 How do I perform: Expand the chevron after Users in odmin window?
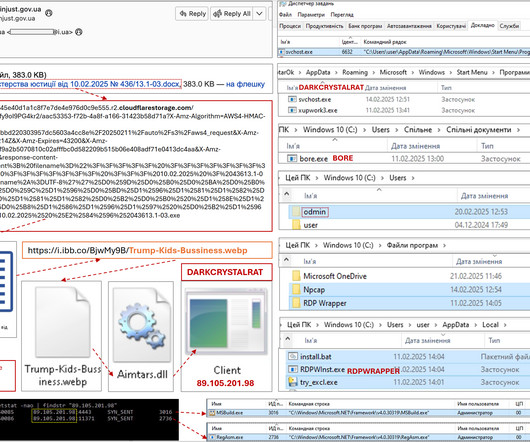point(413,178)
